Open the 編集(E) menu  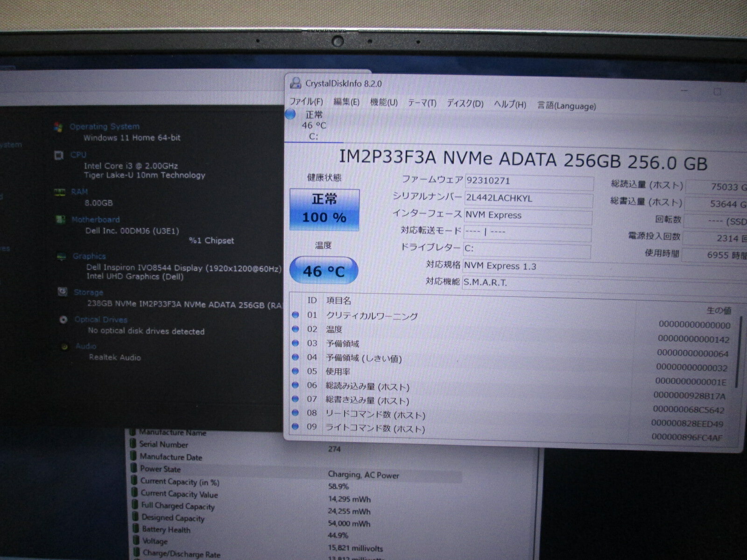346,102
